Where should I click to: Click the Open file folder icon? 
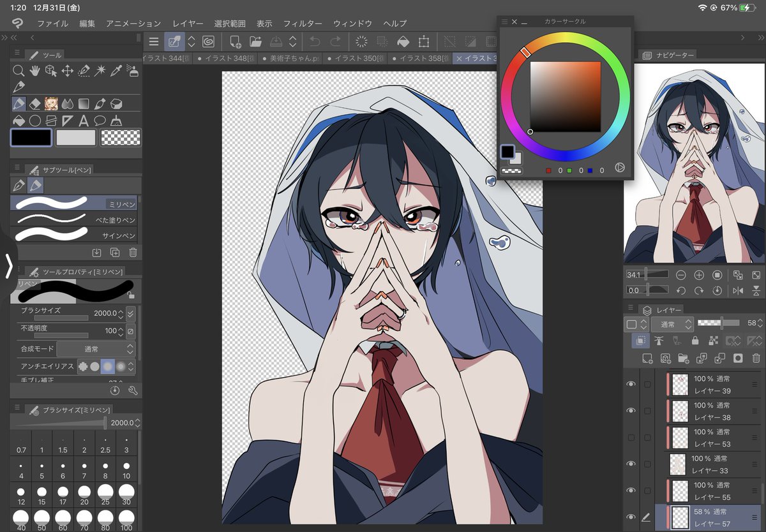click(x=255, y=42)
